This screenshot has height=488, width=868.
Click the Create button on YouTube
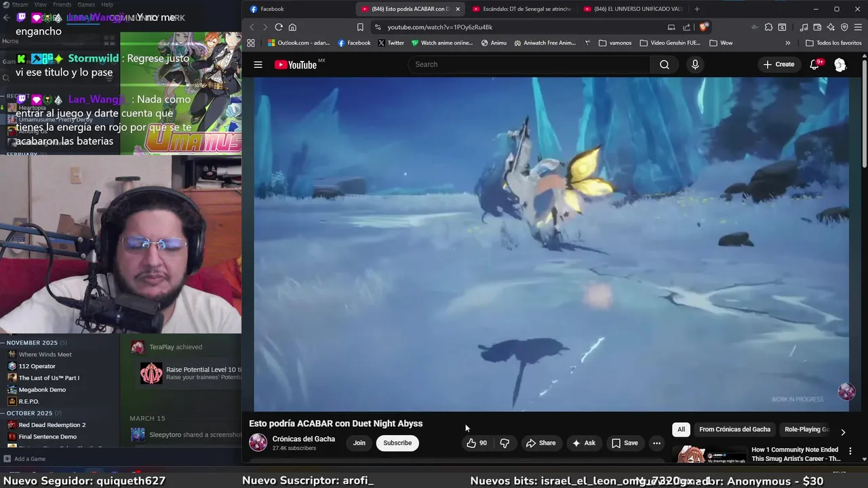click(x=778, y=64)
